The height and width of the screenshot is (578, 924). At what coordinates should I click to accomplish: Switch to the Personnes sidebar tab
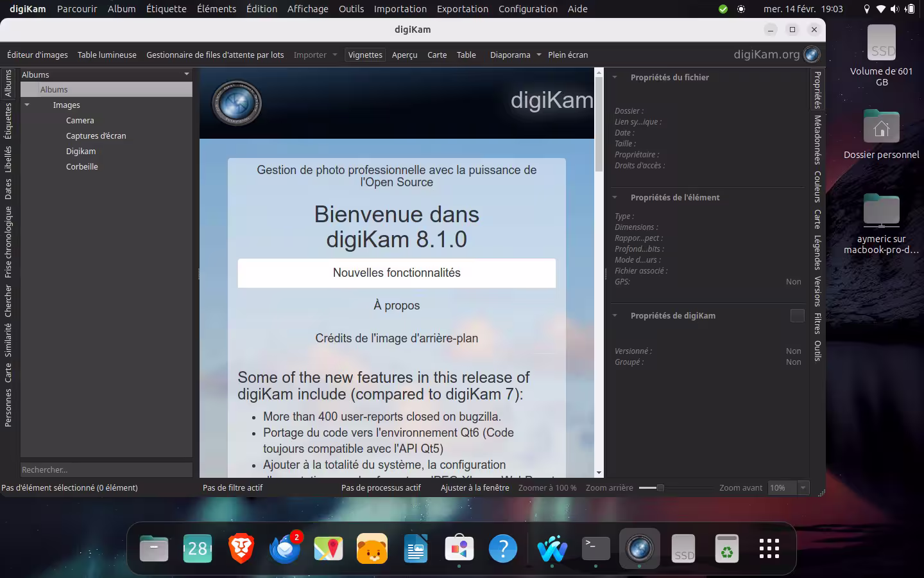coord(8,407)
